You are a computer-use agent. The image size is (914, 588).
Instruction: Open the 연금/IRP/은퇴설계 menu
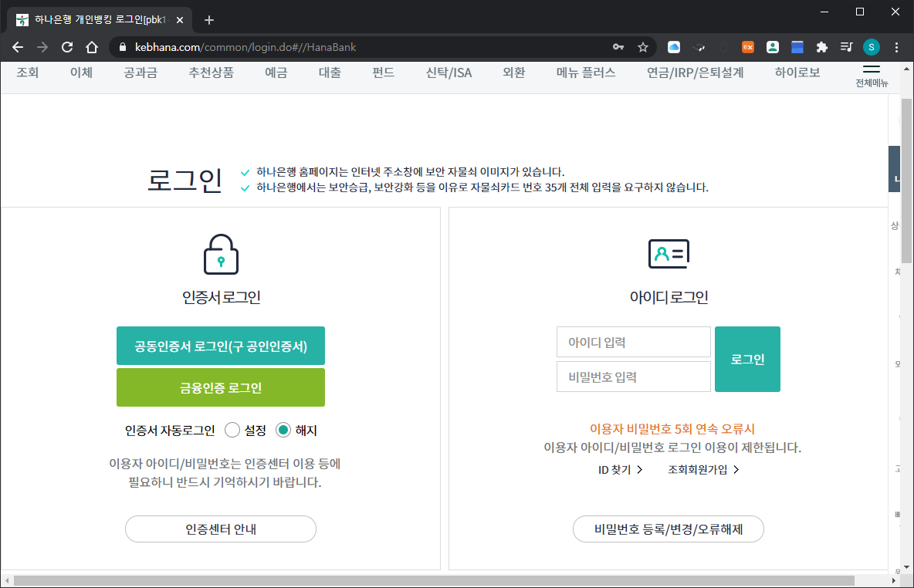(x=695, y=73)
